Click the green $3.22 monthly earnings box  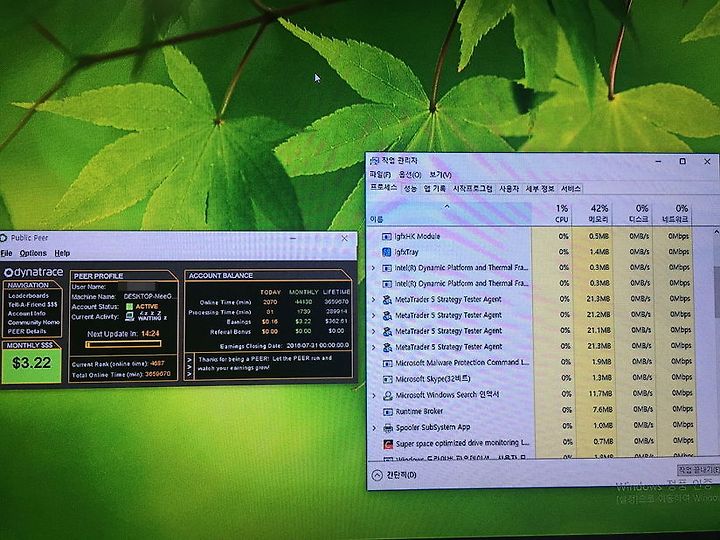(31, 366)
